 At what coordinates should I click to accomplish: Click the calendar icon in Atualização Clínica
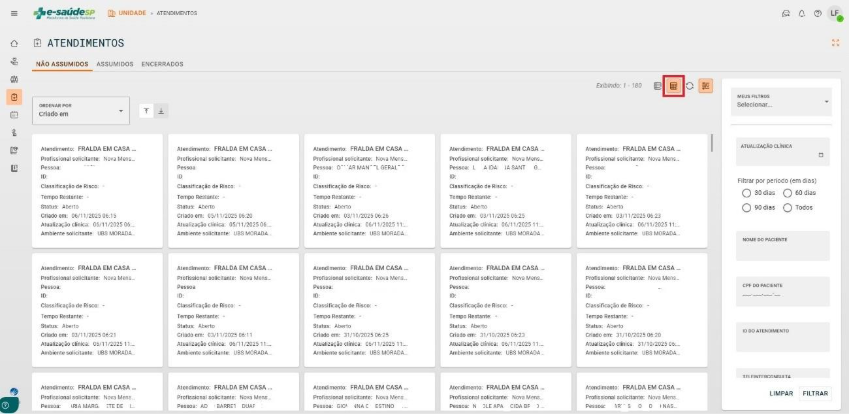click(821, 155)
